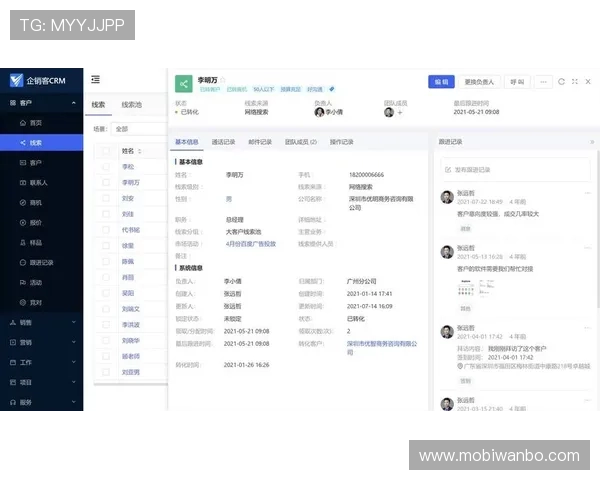Open the 团队成员 (2) tab
Screen dimensions: 600x480
click(301, 142)
